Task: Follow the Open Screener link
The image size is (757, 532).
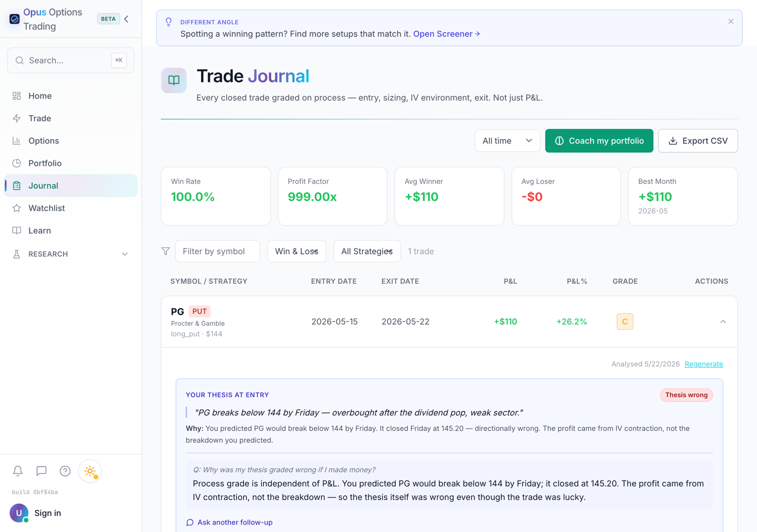Action: [447, 34]
